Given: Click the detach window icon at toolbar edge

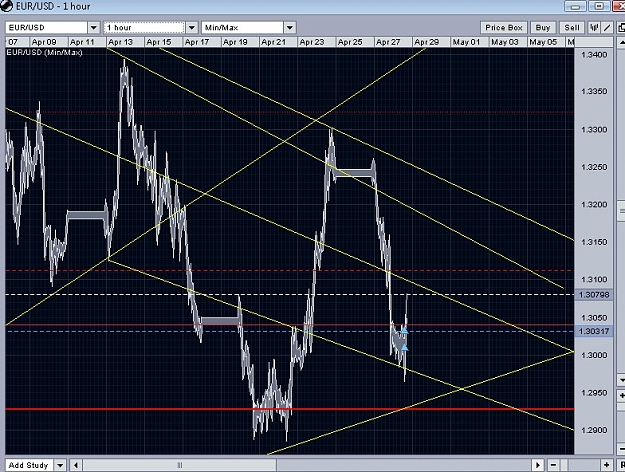Looking at the screenshot, I should (x=621, y=28).
